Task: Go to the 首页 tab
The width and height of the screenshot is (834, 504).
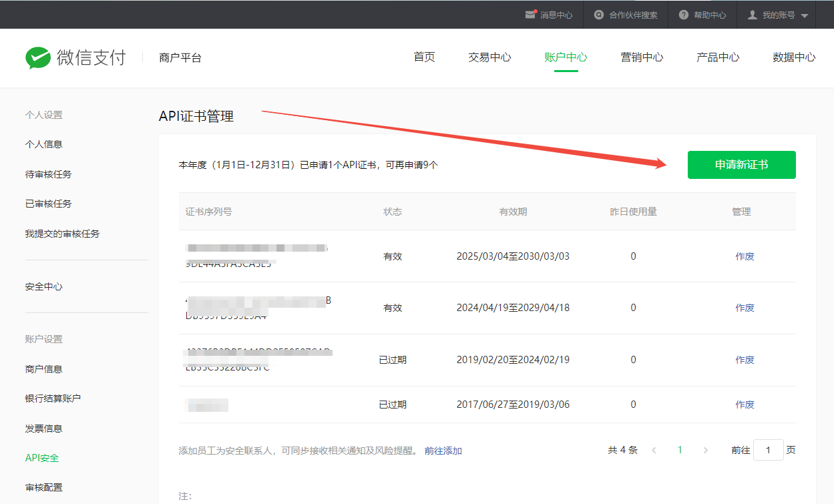Action: pos(425,57)
